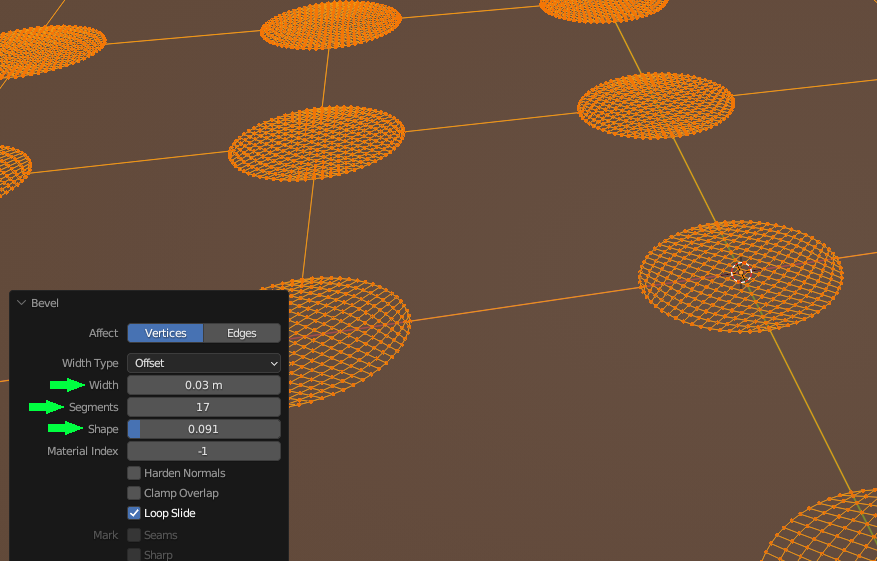Open the Width Type dropdown
The image size is (877, 561).
coord(204,363)
